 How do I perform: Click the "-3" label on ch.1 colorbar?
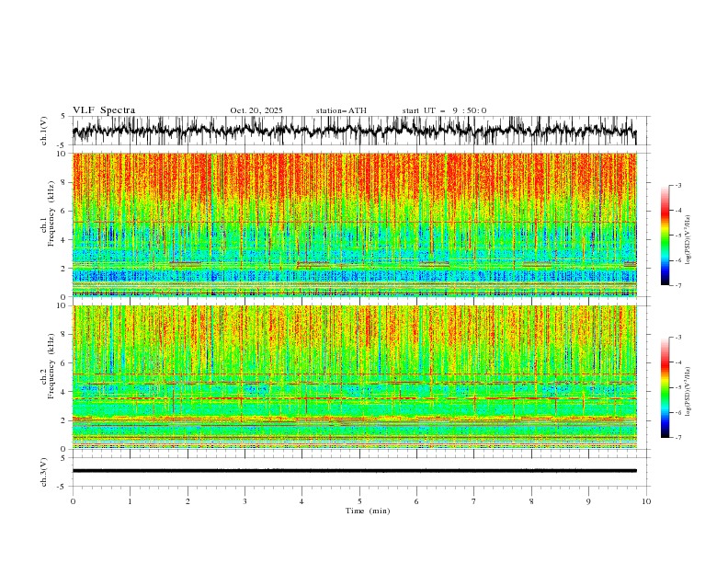point(678,185)
